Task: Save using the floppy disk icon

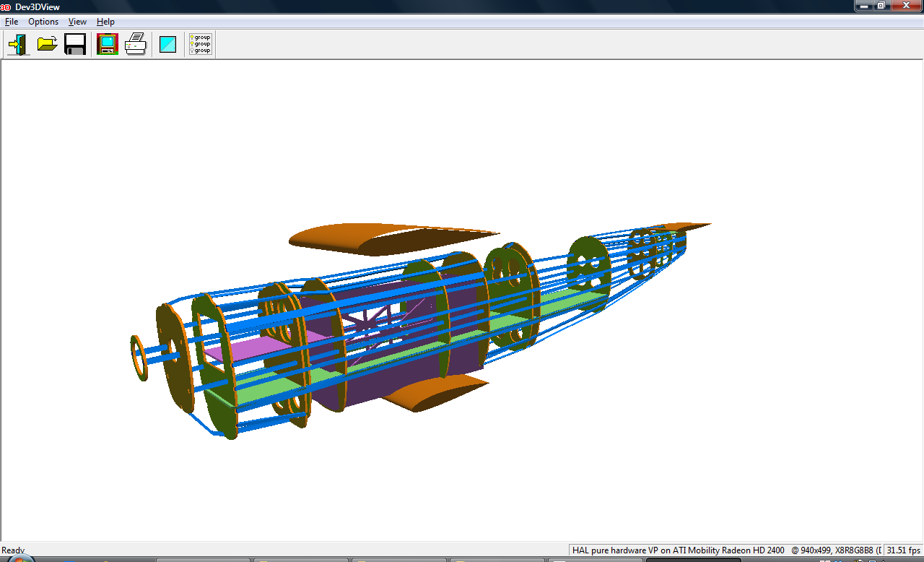Action: (75, 45)
